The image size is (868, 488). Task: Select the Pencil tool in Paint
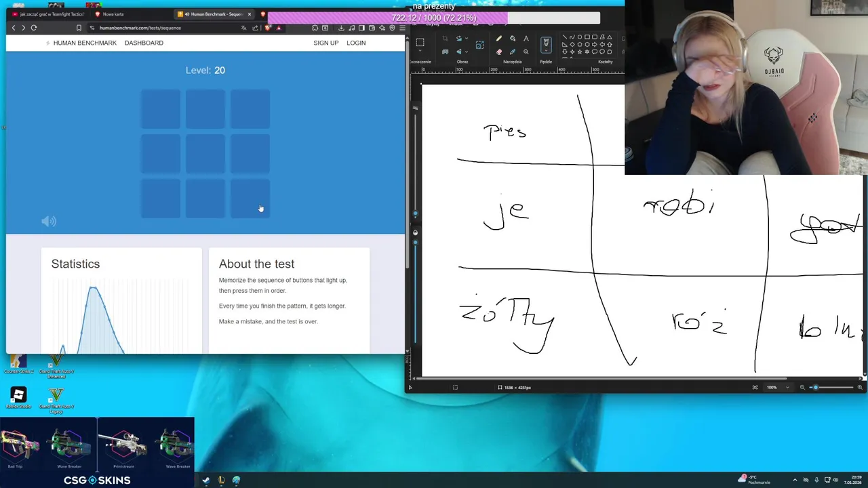point(499,39)
